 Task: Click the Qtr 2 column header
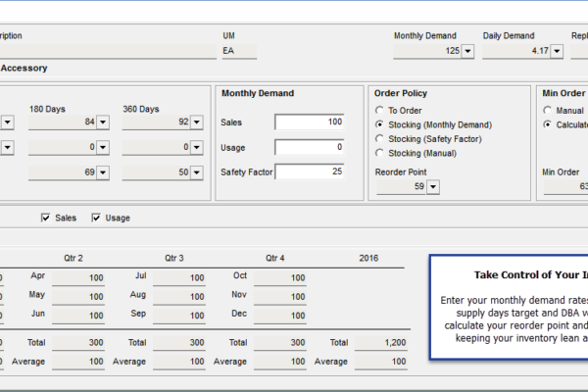73,258
